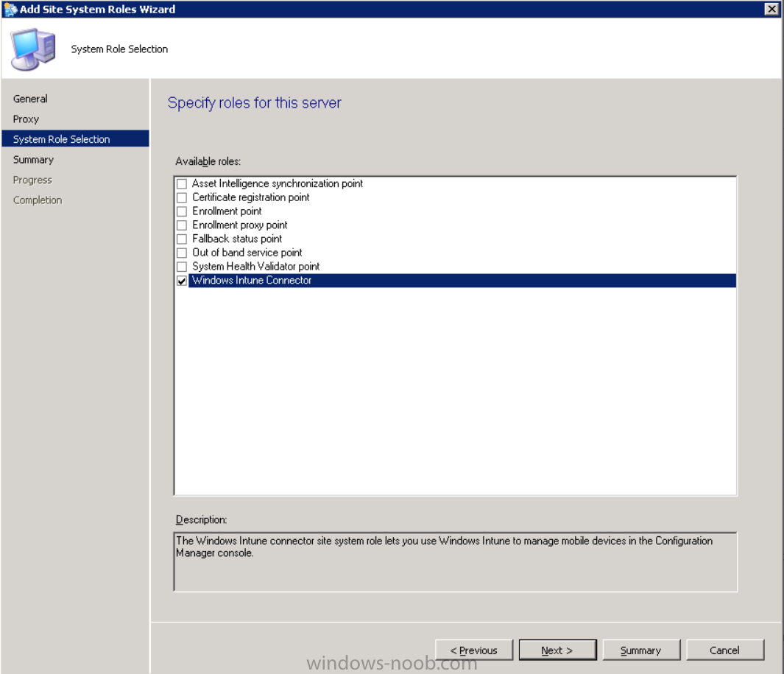The height and width of the screenshot is (674, 784).
Task: Click inside the Description text box
Action: coord(456,561)
